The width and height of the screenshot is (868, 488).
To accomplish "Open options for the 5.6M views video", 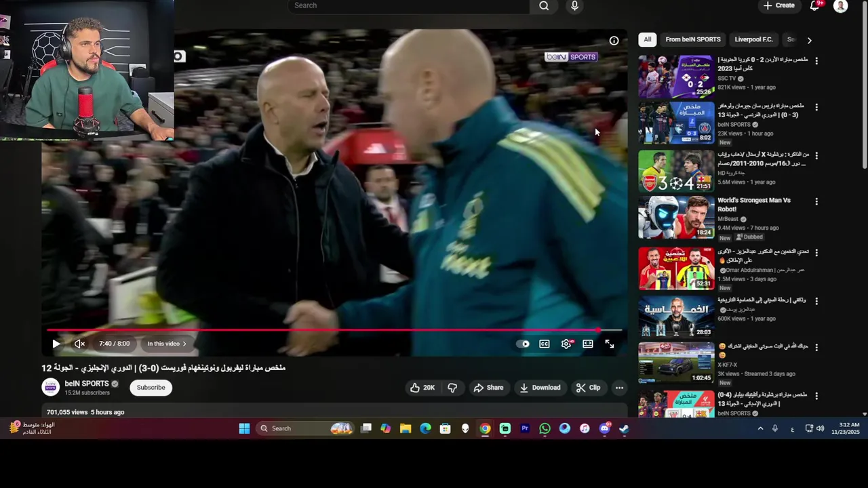I will pos(816,155).
